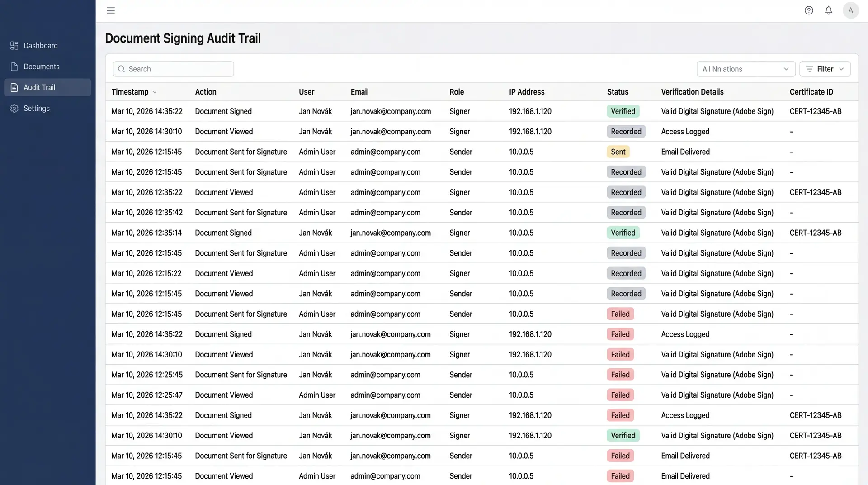Click the Timestamp column sort chevron
The height and width of the screenshot is (485, 868).
pyautogui.click(x=154, y=92)
